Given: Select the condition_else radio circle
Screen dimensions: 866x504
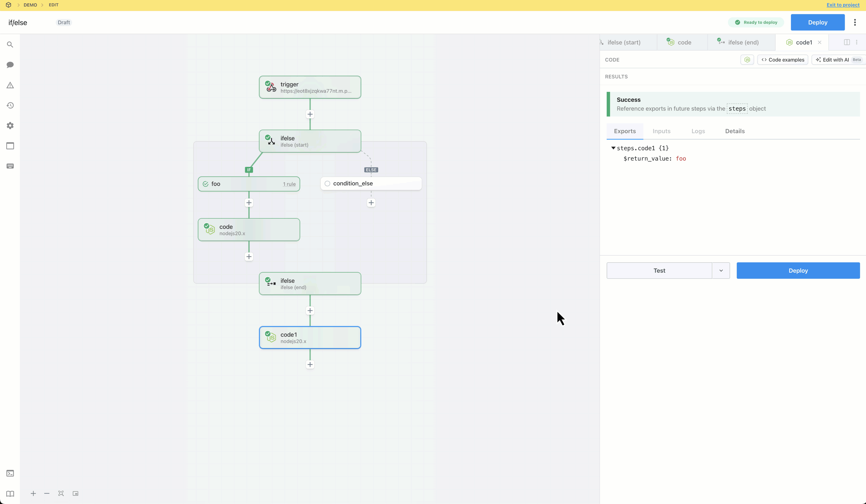Looking at the screenshot, I should pyautogui.click(x=327, y=183).
